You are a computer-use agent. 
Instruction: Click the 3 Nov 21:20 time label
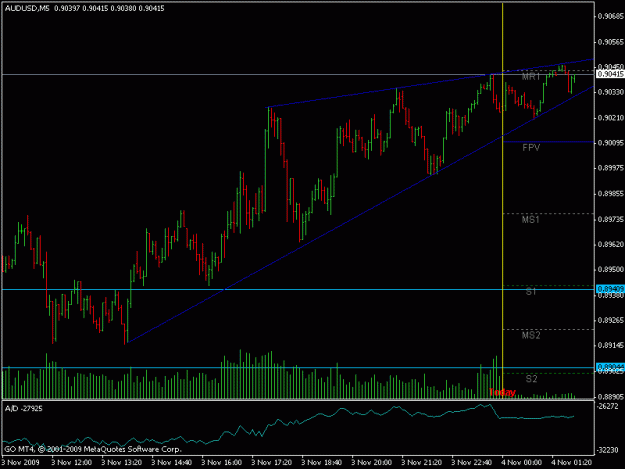coord(422,463)
